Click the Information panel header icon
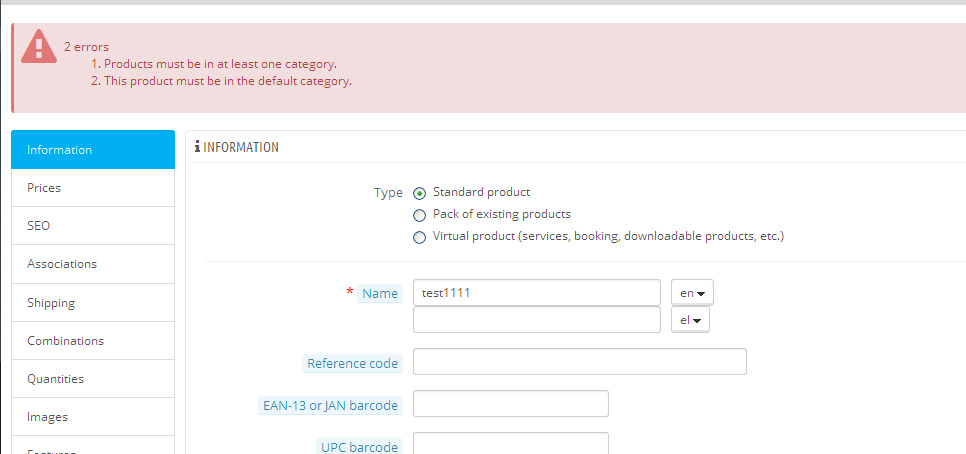The width and height of the screenshot is (966, 454). [x=198, y=147]
